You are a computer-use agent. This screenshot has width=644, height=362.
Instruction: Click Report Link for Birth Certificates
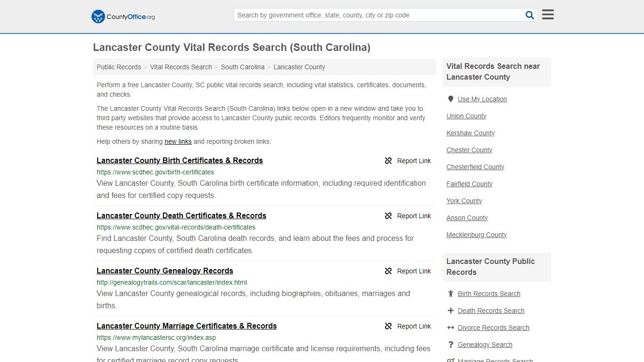pyautogui.click(x=414, y=161)
